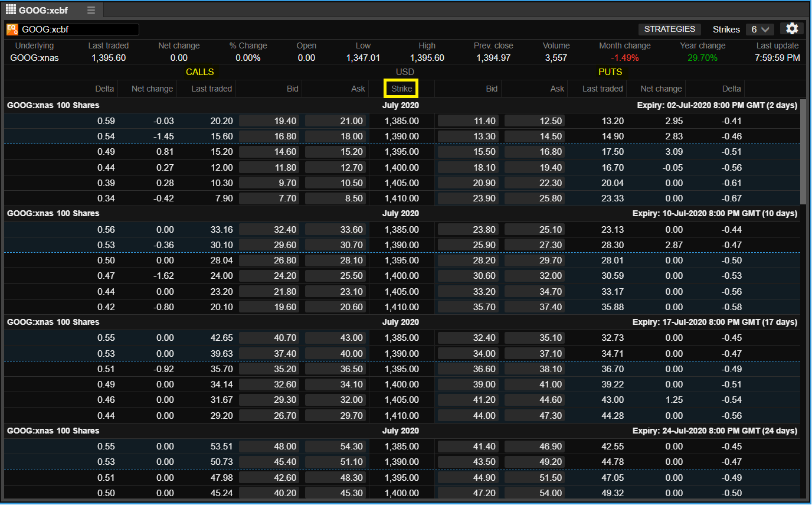Screen dimensions: 812x505
Task: Click the USD currency label
Action: (405, 72)
